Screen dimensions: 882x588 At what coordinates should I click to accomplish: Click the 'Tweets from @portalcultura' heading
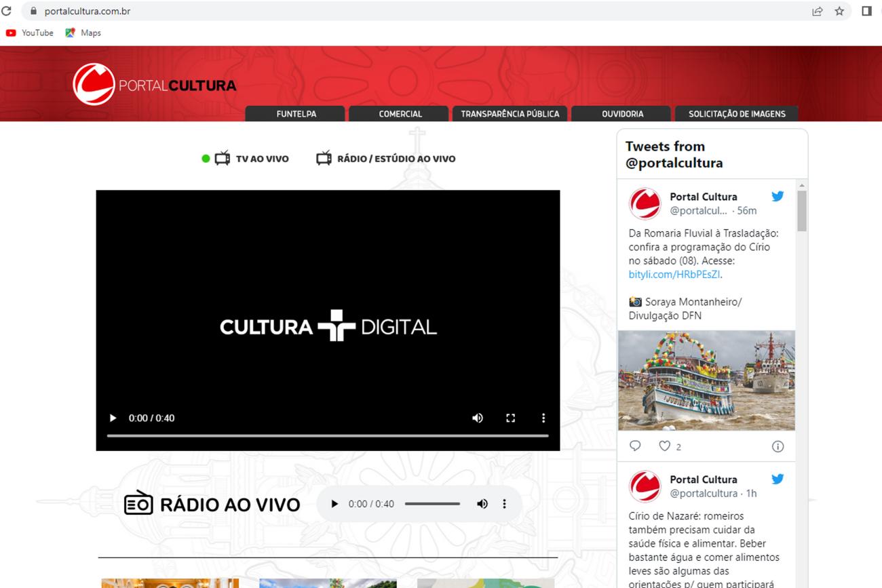pyautogui.click(x=674, y=155)
